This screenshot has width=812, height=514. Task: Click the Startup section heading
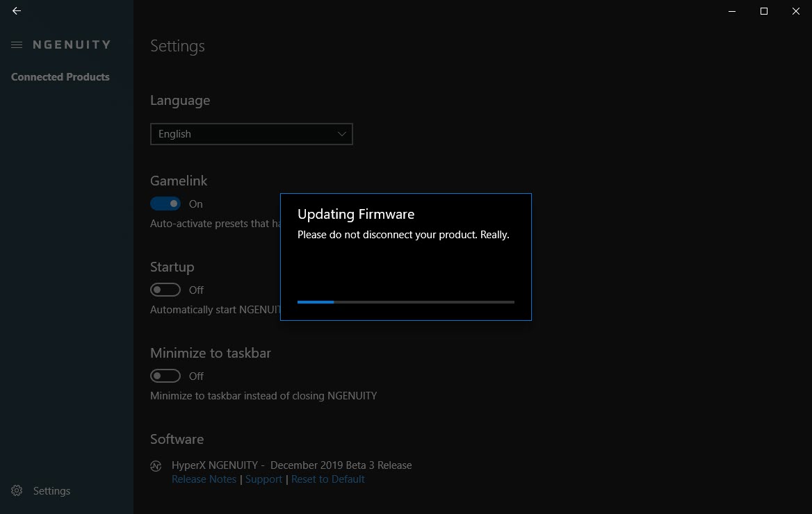pyautogui.click(x=172, y=267)
